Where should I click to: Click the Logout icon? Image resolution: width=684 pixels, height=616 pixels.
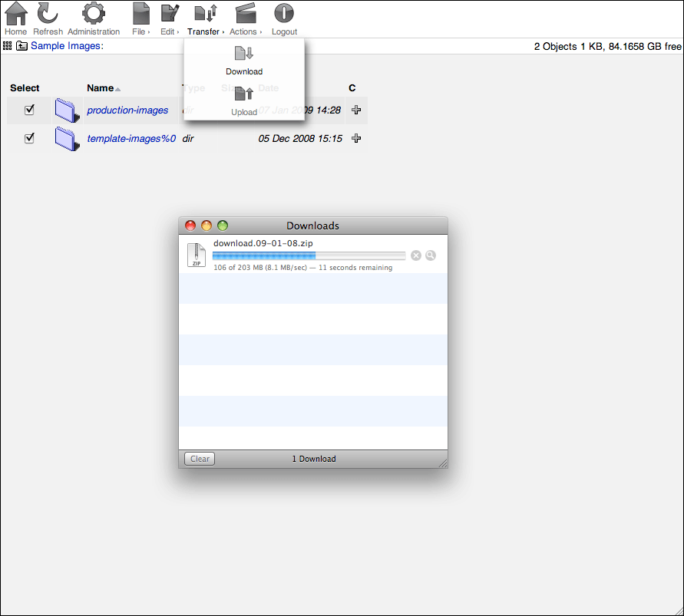coord(284,13)
